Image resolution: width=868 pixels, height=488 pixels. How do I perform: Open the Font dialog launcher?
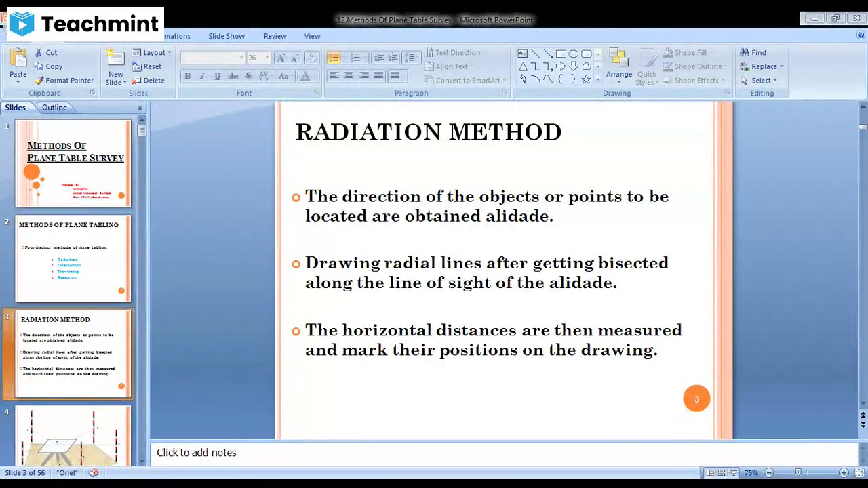coord(316,93)
